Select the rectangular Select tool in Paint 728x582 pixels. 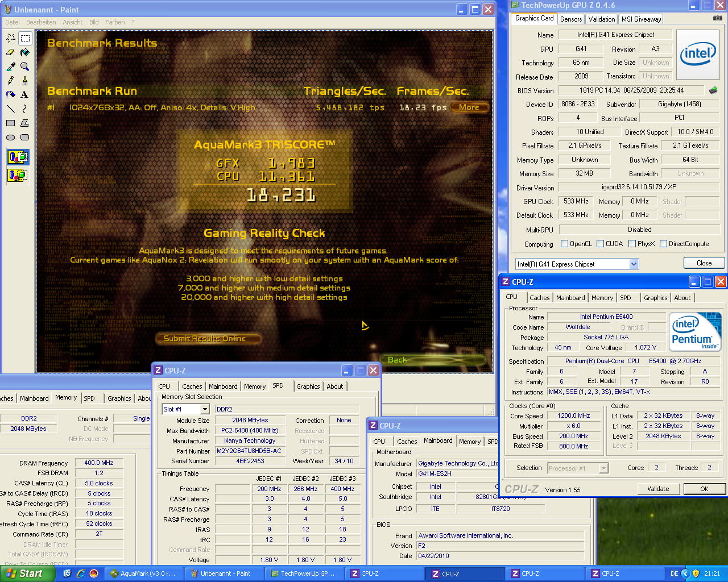click(x=25, y=38)
